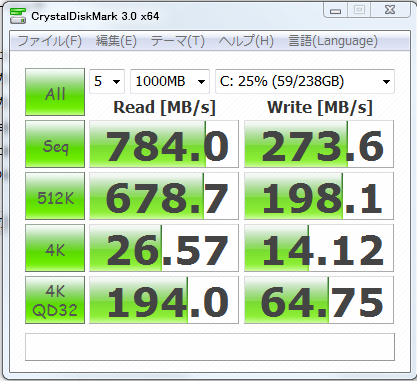The width and height of the screenshot is (417, 381).
Task: Run all benchmarks with the All button
Action: (x=55, y=92)
